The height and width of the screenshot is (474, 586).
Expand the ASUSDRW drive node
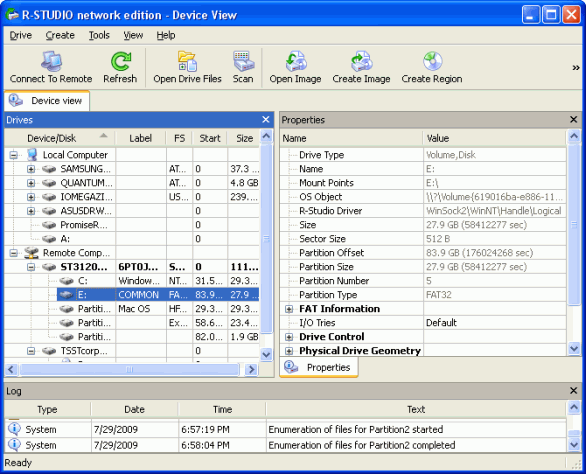pos(31,211)
